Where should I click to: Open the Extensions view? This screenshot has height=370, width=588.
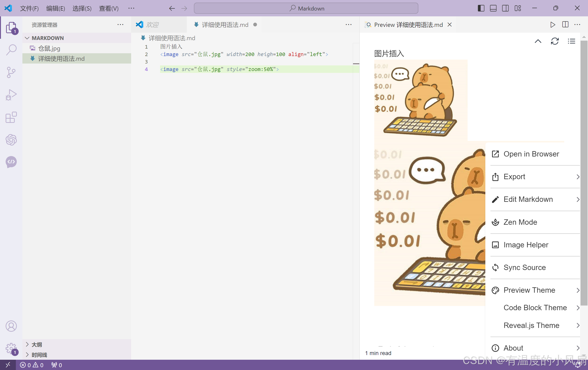click(x=11, y=117)
